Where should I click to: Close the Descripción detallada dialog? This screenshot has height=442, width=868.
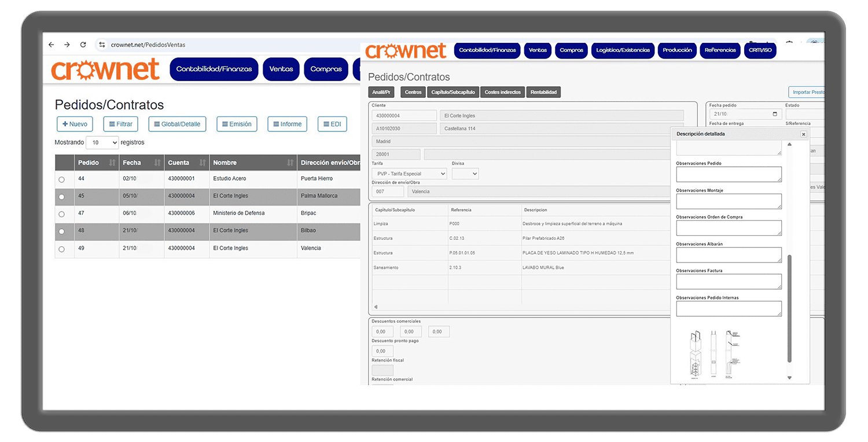(x=803, y=134)
